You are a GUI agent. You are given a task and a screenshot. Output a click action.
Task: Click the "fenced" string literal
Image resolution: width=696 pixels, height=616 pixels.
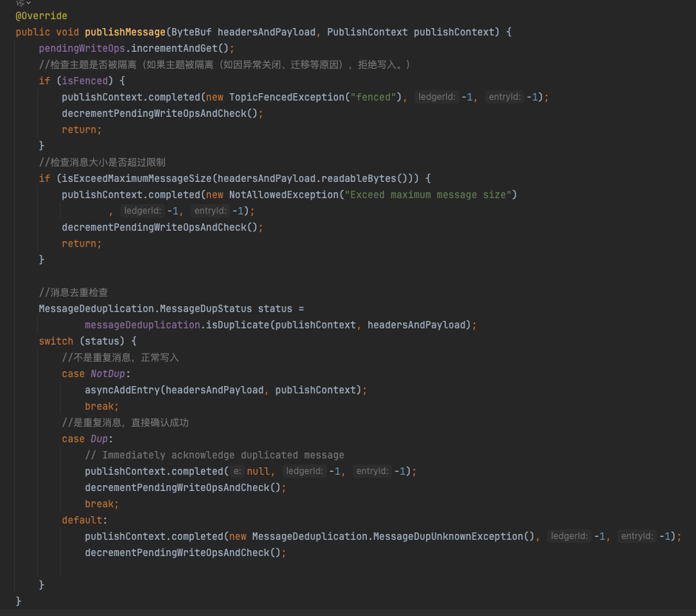[x=373, y=97]
